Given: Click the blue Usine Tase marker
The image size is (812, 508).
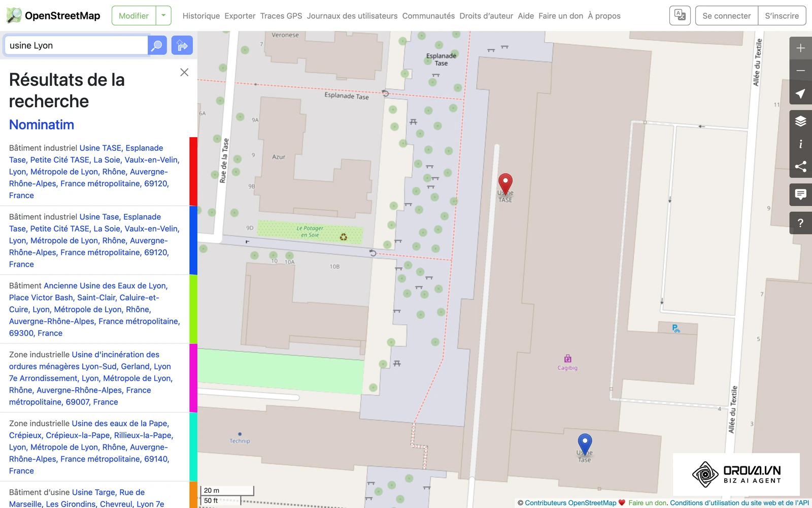Looking at the screenshot, I should pos(585,444).
